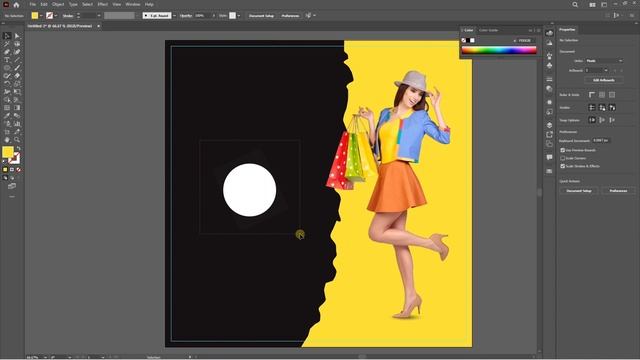Click the yellow Fill swatch in toolbar
Image resolution: width=640 pixels, height=360 pixels.
pyautogui.click(x=8, y=152)
